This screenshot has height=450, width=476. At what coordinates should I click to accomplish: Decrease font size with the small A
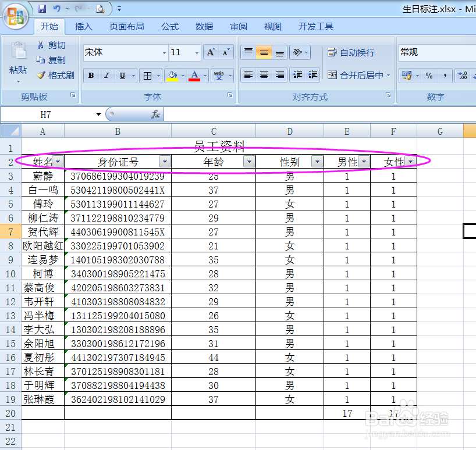tap(226, 52)
